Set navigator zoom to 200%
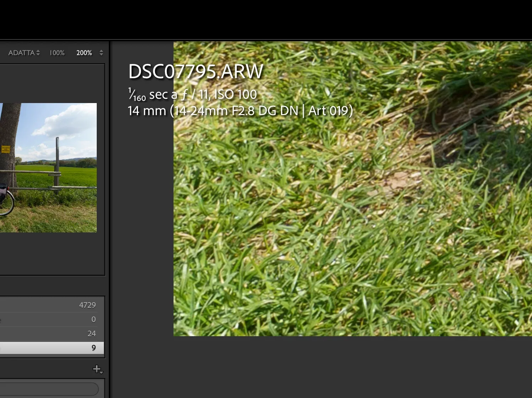This screenshot has width=532, height=398. (84, 53)
